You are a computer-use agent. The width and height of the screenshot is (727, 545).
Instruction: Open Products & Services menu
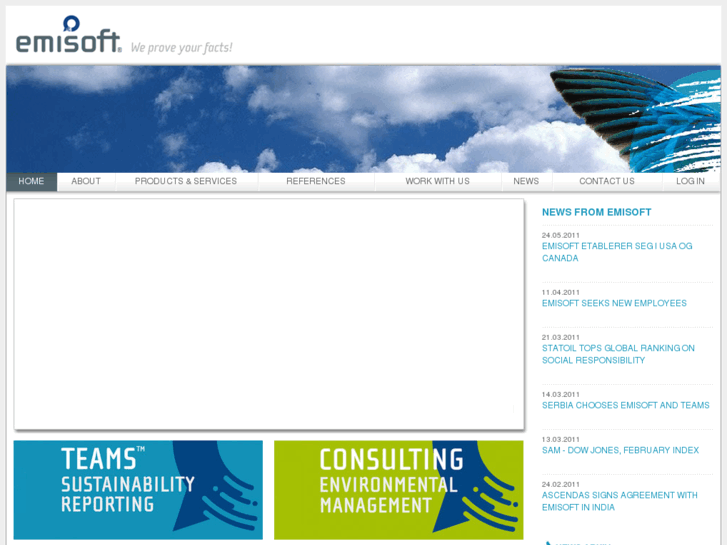pos(186,181)
